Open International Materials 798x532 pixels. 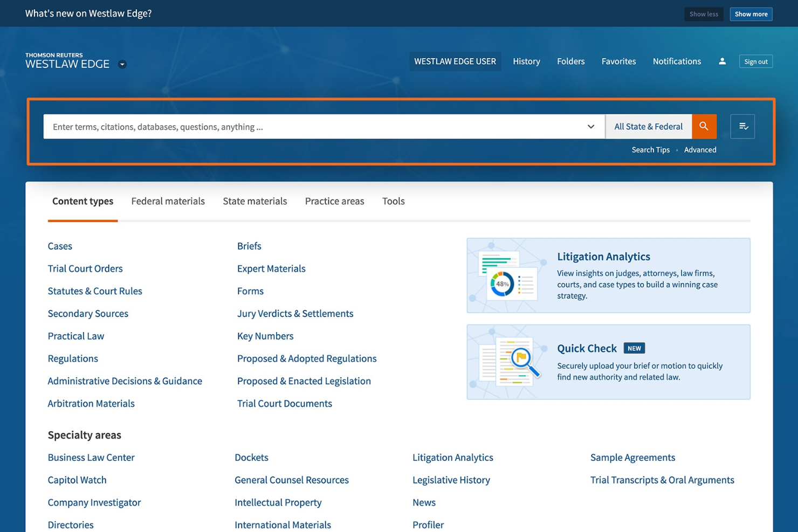click(283, 525)
